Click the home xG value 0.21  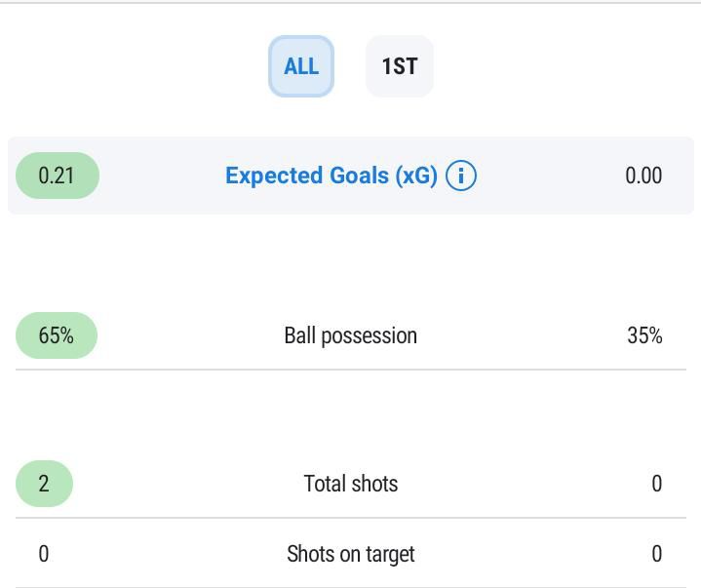57,176
